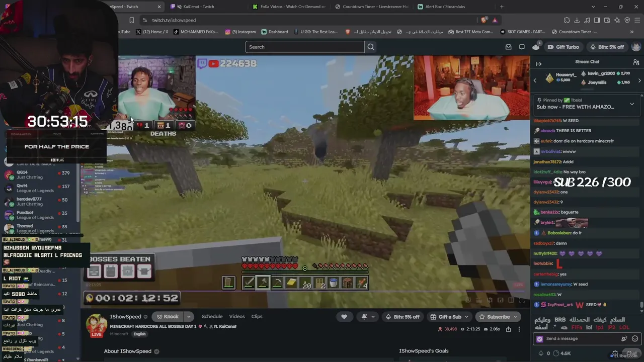Open the Whispers speech bubble icon
This screenshot has width=644, height=362.
(522, 47)
